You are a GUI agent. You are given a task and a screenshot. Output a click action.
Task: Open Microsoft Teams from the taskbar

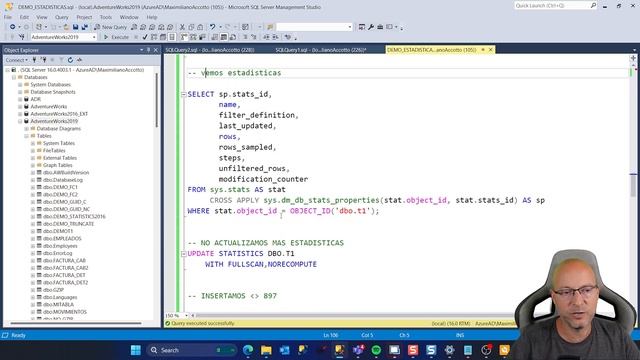coord(358,350)
